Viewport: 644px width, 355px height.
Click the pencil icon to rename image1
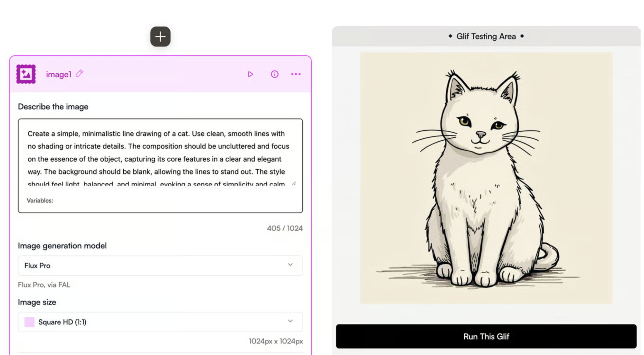coord(80,74)
